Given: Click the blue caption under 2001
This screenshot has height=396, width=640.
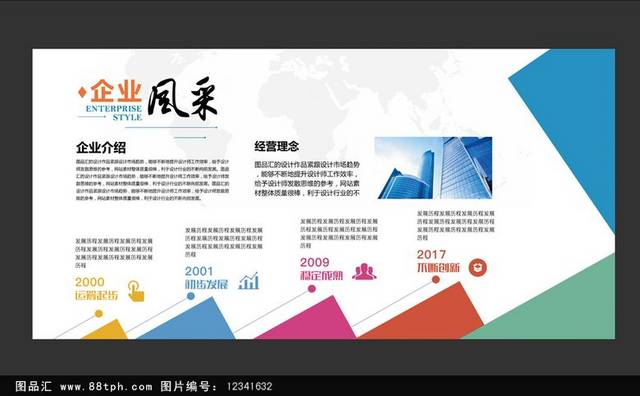Looking at the screenshot, I should 206,285.
